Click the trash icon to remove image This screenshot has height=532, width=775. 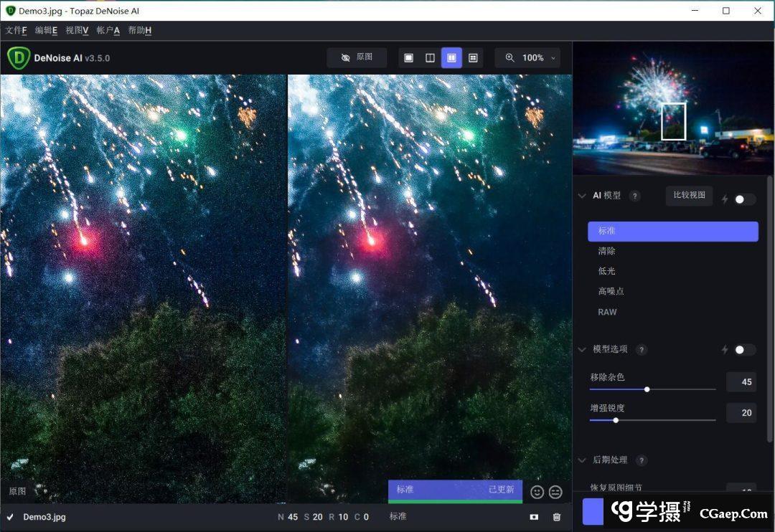pyautogui.click(x=557, y=517)
